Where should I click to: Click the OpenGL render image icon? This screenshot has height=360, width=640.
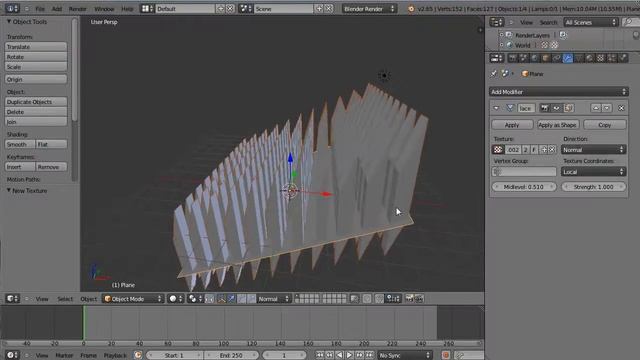[x=409, y=299]
